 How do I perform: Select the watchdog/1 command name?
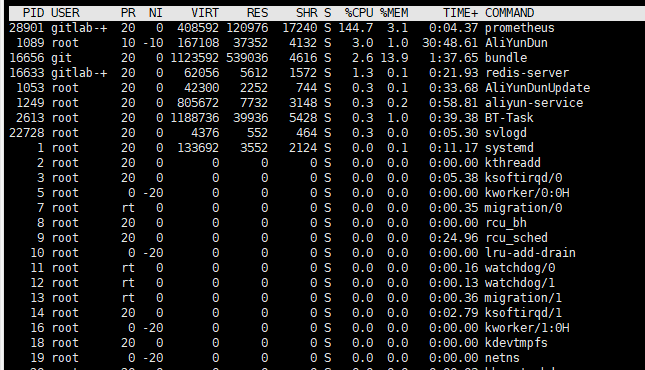(520, 283)
